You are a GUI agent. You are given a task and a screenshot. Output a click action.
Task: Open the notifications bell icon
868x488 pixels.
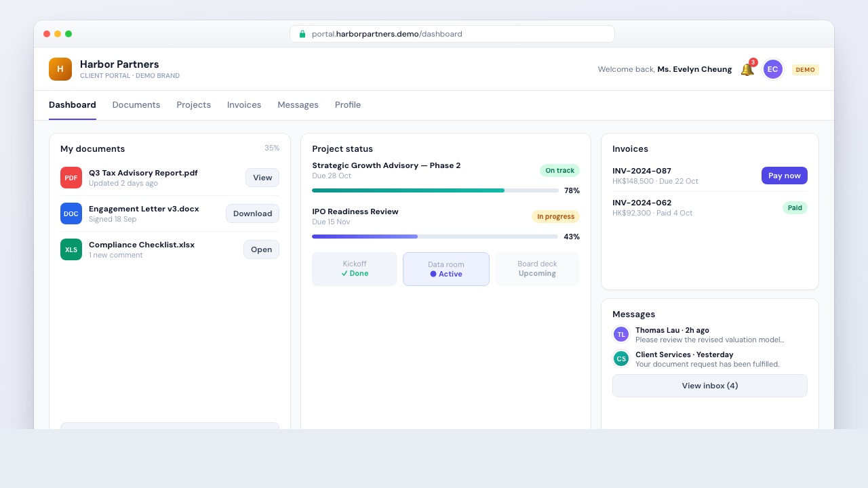click(x=747, y=69)
